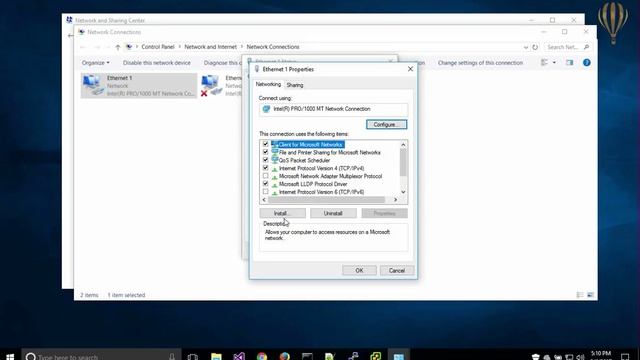Confirm with the OK button
Viewport: 640px width, 360px height.
point(359,270)
